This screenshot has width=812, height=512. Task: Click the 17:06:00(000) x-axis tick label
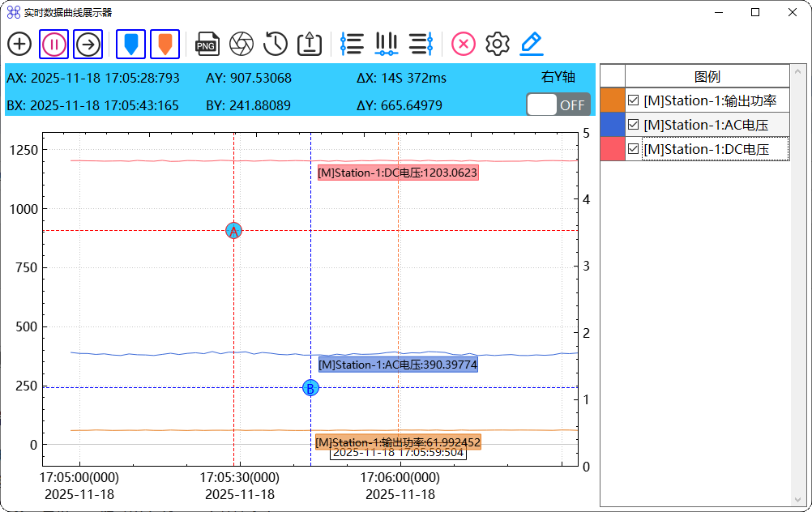tap(400, 477)
